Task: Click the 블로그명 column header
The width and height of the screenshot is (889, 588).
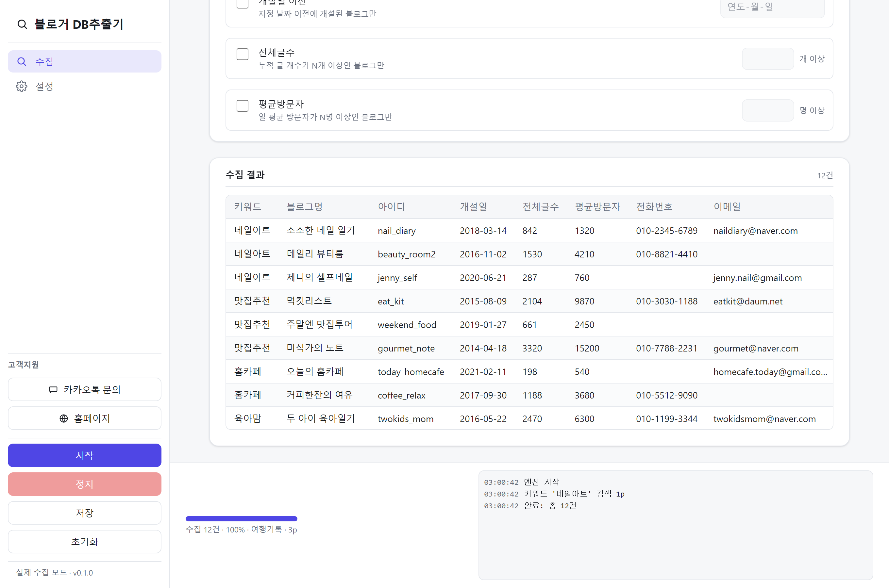Action: (x=304, y=207)
